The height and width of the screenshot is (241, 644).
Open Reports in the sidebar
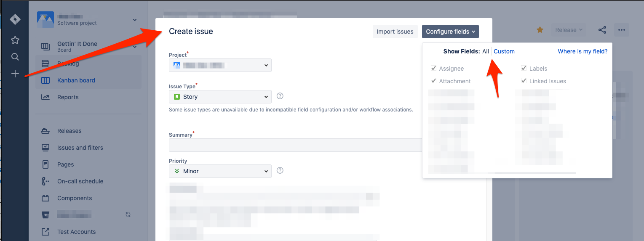[68, 97]
